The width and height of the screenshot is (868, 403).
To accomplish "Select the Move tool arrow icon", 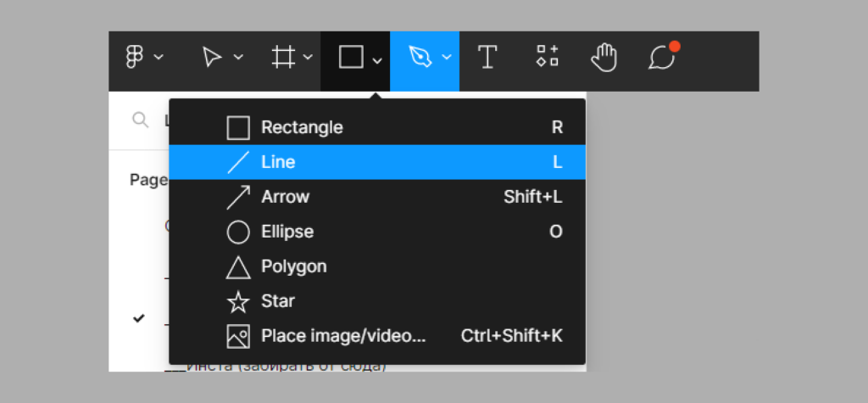I will click(211, 57).
